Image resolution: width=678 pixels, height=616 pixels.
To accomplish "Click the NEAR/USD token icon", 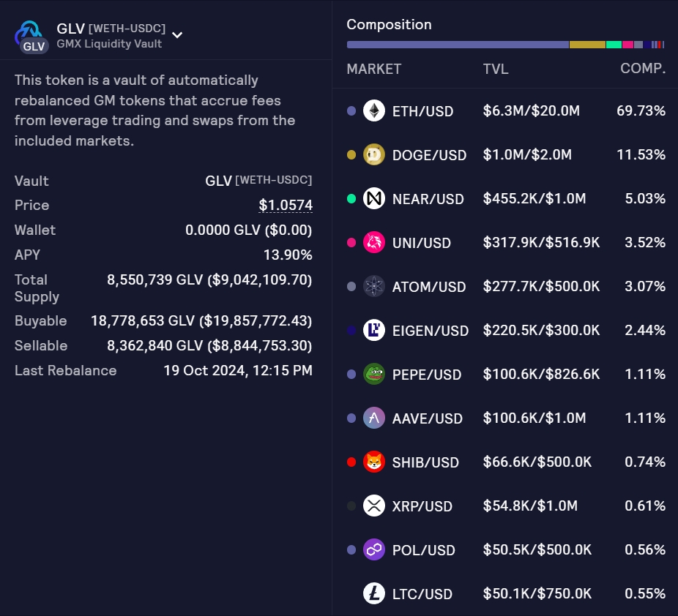I will (374, 199).
